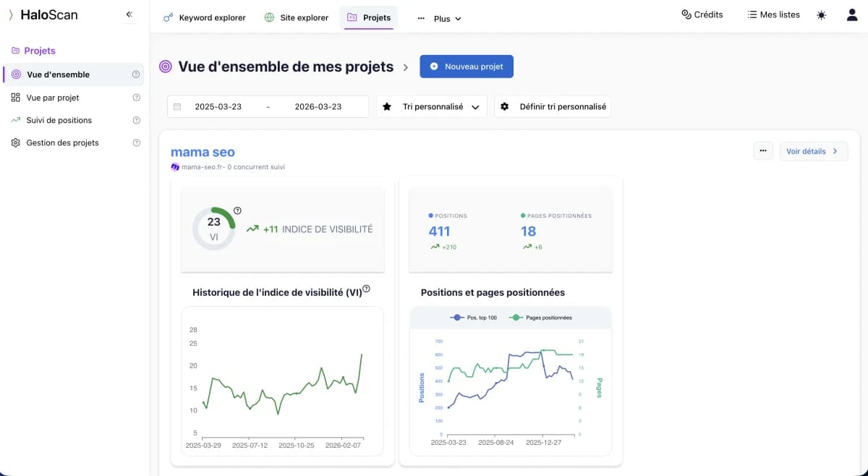Click the Nouveau projet button
868x476 pixels.
466,66
